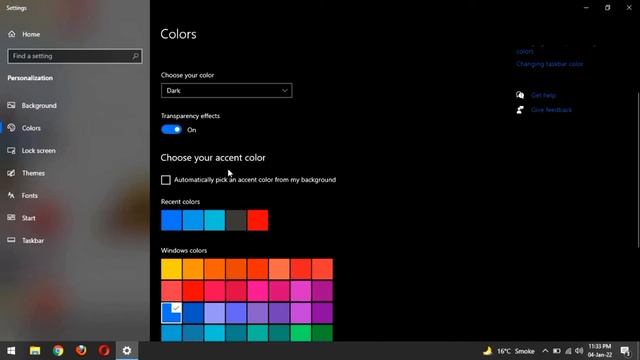Click the Get help link
This screenshot has height=360, width=640.
543,95
